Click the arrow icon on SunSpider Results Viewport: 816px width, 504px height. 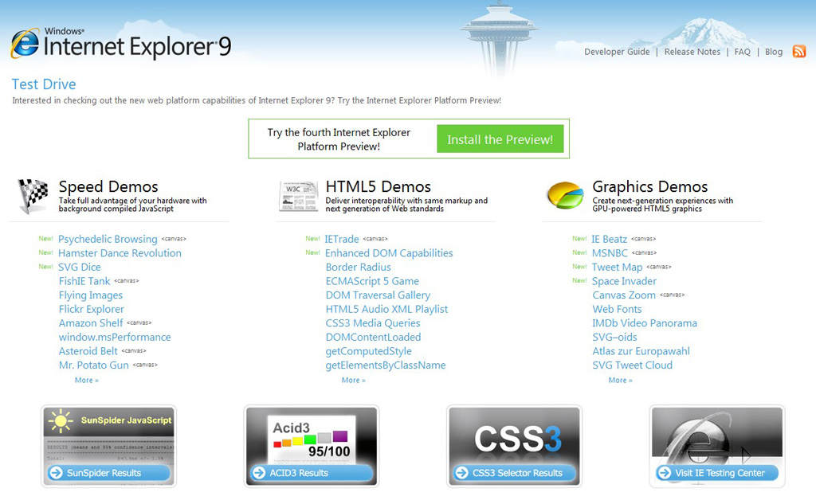click(56, 473)
